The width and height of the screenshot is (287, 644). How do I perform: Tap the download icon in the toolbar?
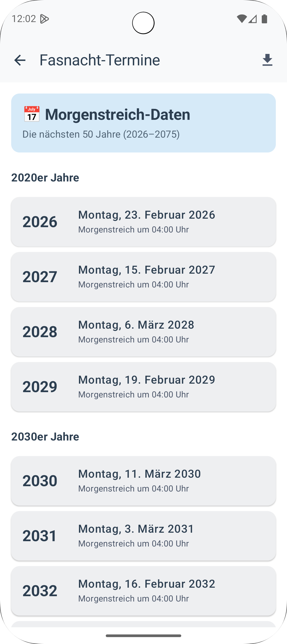pos(267,60)
